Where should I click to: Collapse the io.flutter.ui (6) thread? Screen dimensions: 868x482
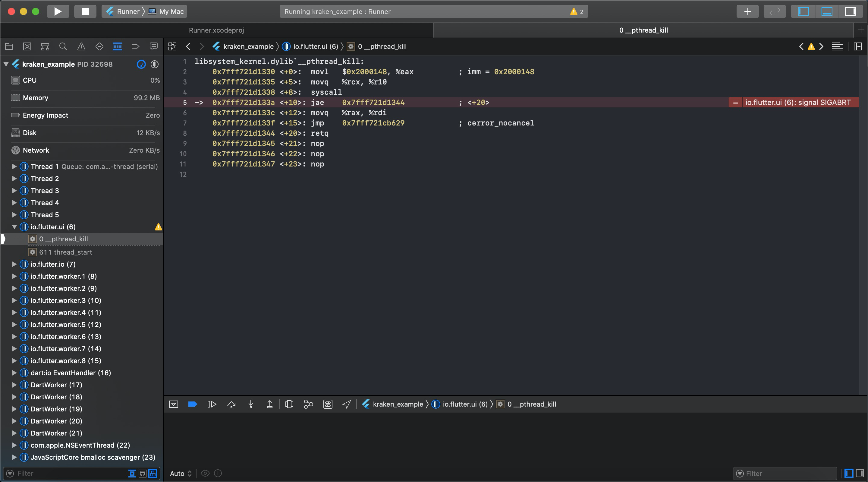[x=14, y=227]
